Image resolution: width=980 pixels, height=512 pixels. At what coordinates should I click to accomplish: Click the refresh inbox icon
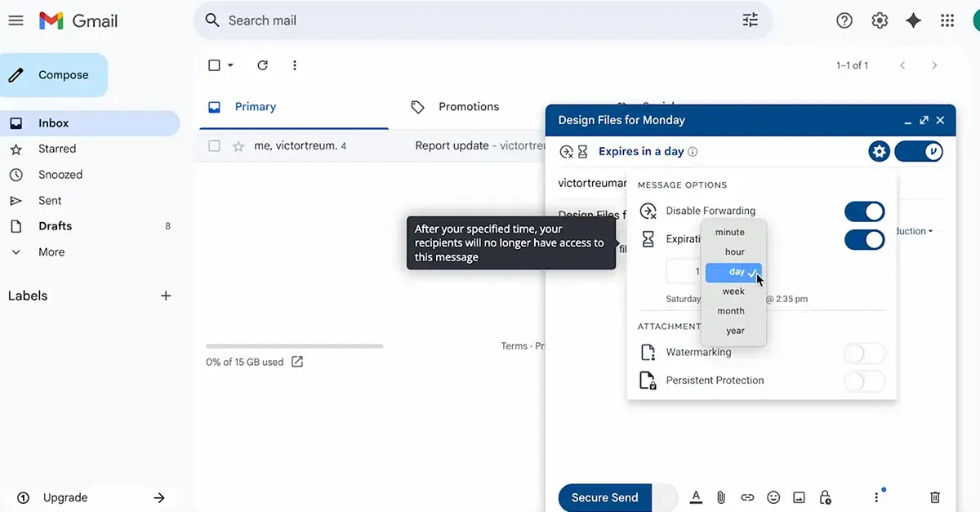(x=262, y=65)
